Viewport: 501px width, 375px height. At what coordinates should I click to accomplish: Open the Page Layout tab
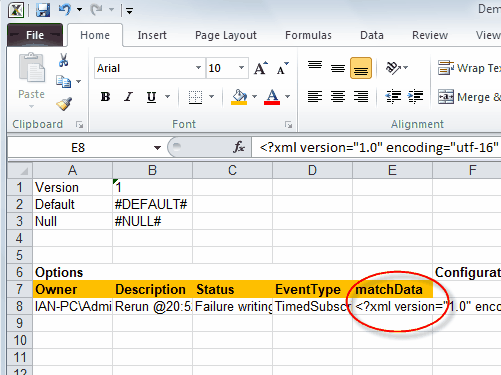click(x=226, y=35)
